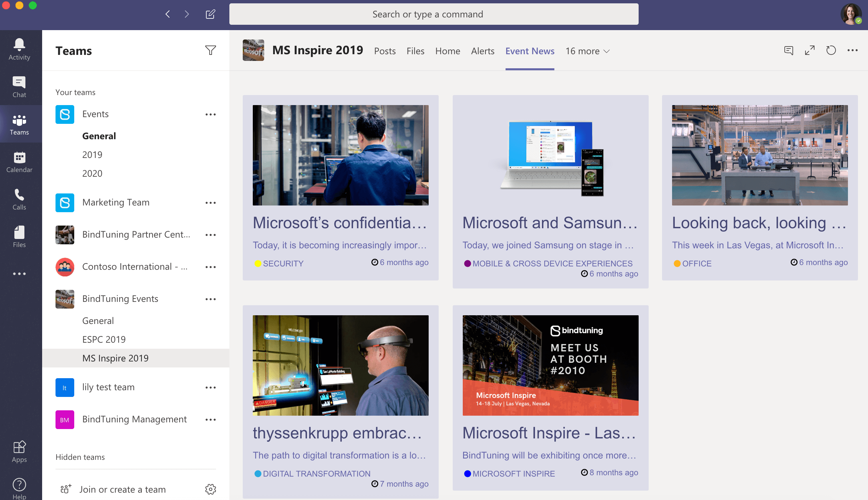Open the ESPC 2019 channel
The image size is (868, 500).
tap(104, 339)
